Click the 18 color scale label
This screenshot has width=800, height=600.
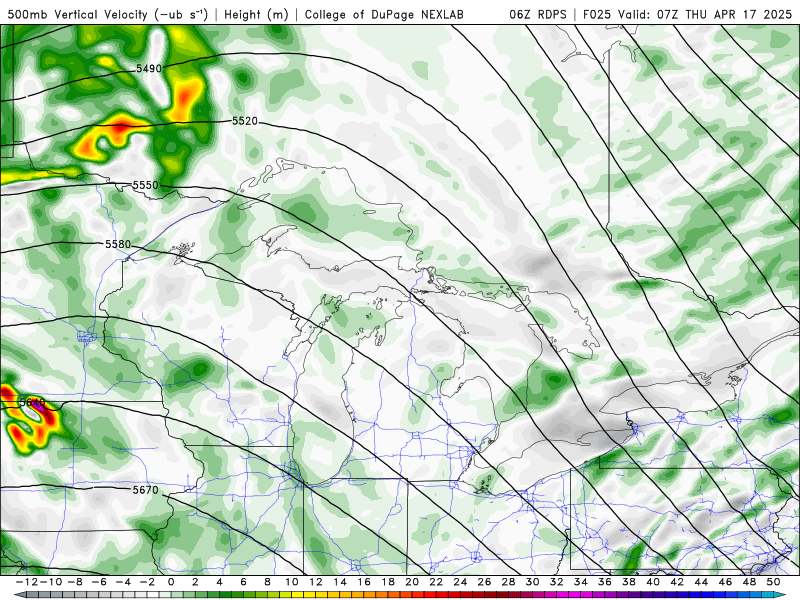pyautogui.click(x=388, y=582)
